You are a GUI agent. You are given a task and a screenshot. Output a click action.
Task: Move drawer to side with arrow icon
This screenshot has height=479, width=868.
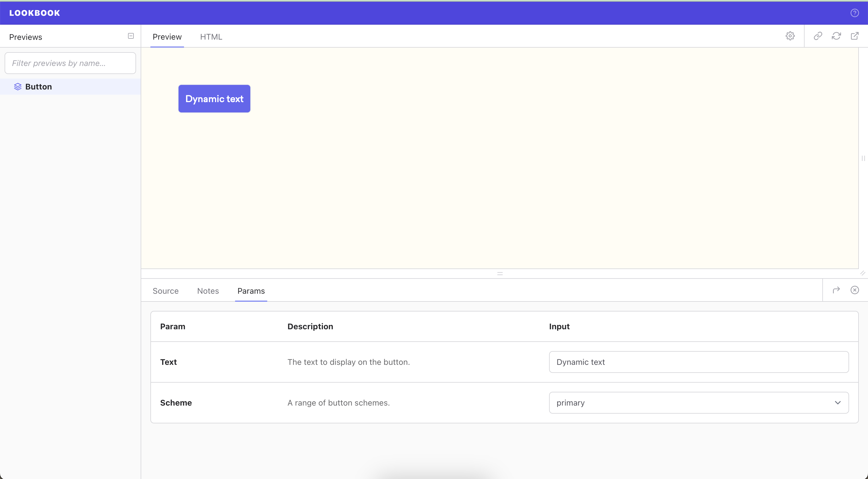point(836,290)
